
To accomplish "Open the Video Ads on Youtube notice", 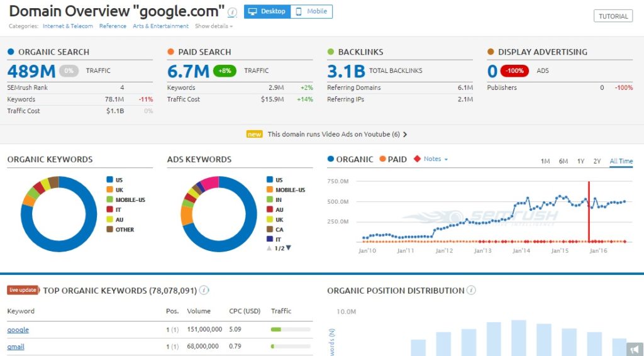I will 333,134.
